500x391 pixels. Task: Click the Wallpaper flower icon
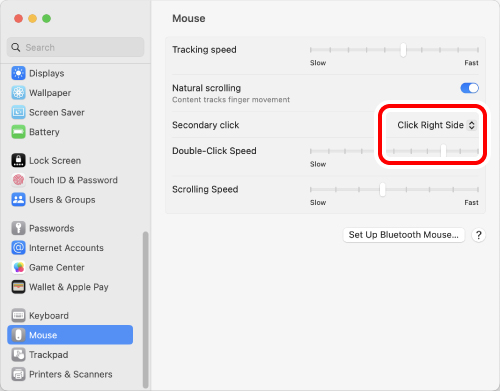point(18,93)
